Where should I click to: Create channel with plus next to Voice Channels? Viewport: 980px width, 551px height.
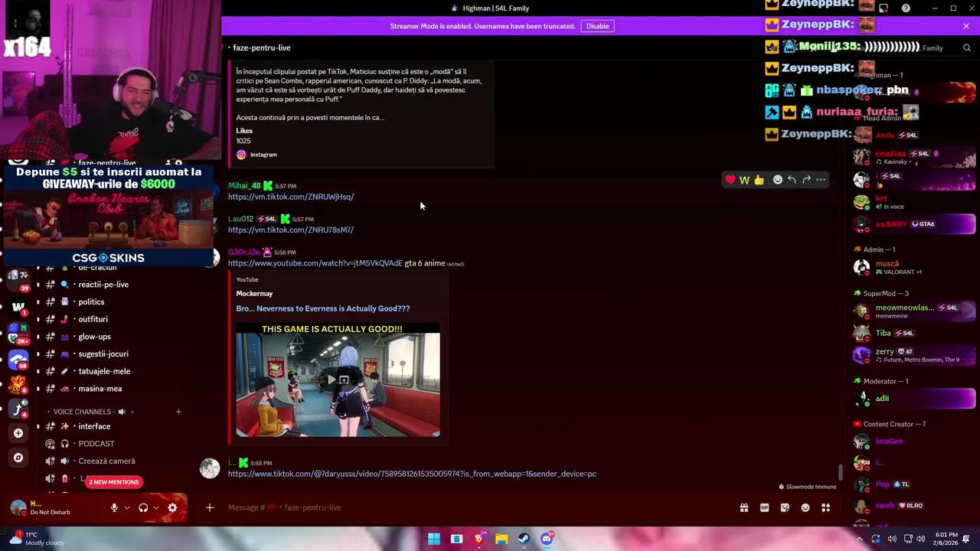pos(178,412)
